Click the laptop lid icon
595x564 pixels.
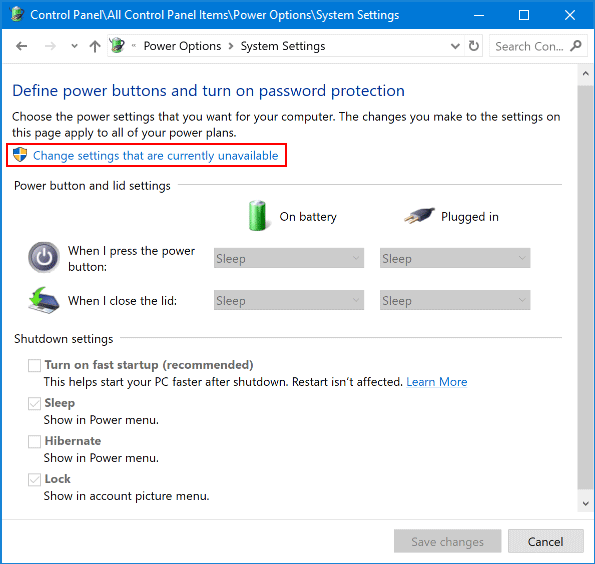pos(44,300)
